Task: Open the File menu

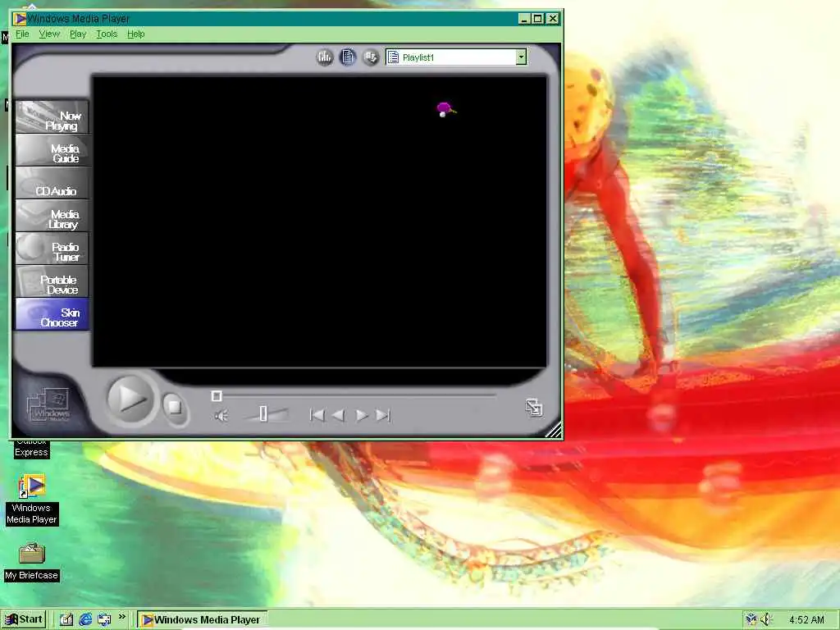Action: coord(22,34)
